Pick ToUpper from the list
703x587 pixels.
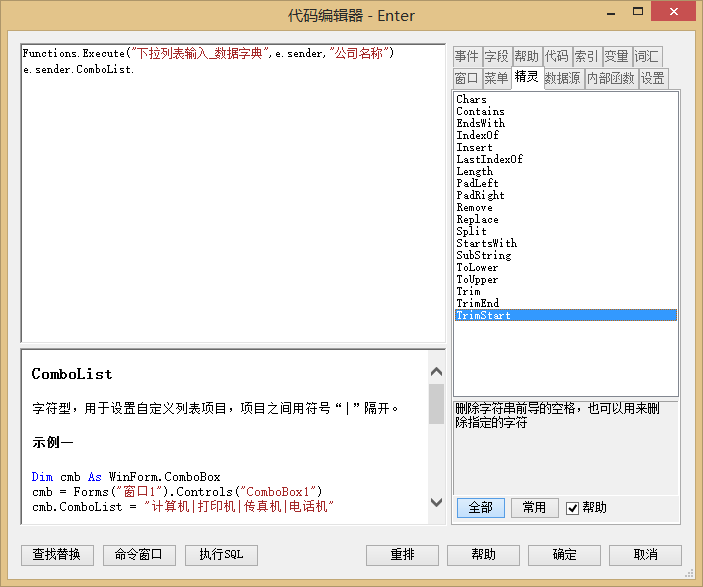566,279
